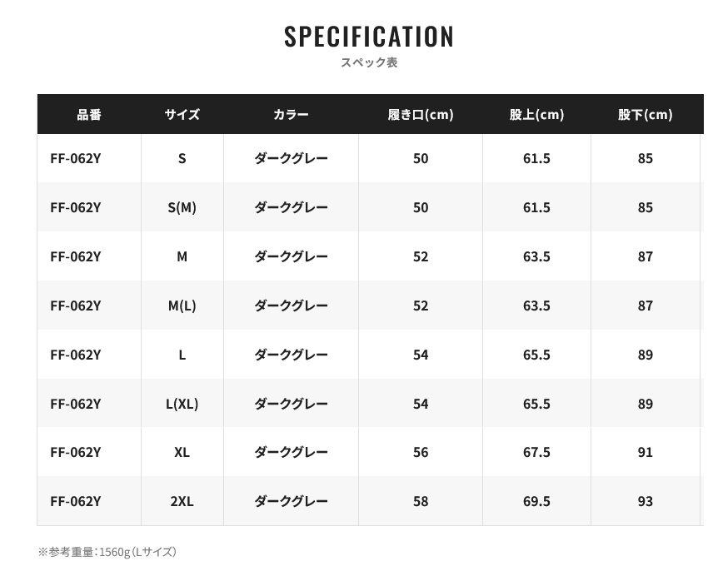
Task: Select the 履き口(cm) column header
Action: coord(421,114)
